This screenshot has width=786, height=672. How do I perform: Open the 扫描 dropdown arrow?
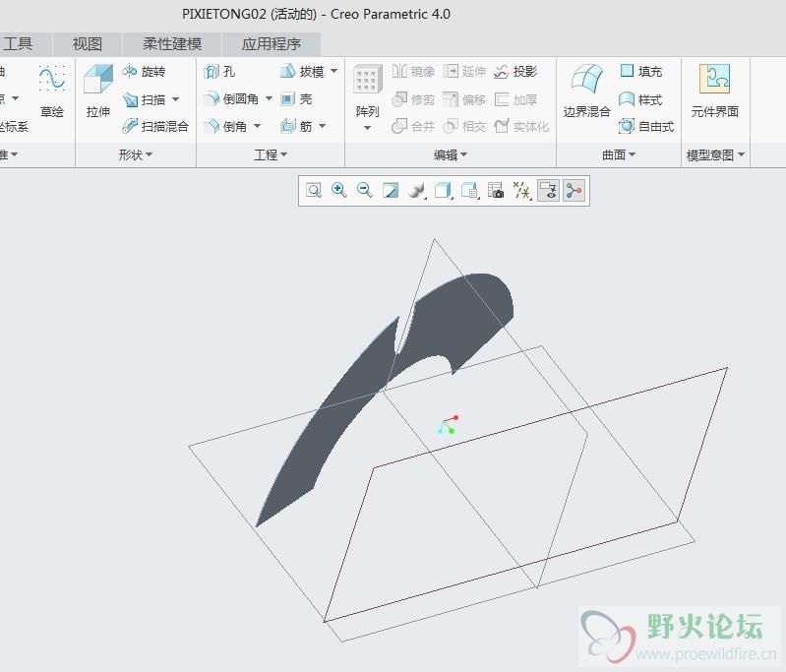[x=175, y=99]
